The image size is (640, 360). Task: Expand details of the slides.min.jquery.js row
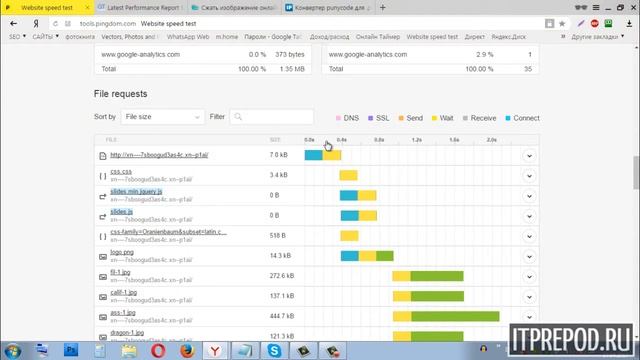(x=529, y=196)
